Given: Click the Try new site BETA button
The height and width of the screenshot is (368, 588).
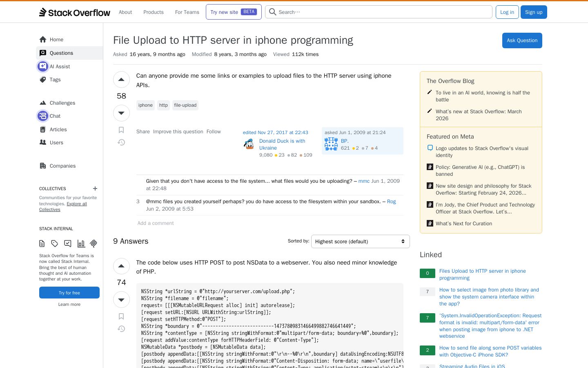Looking at the screenshot, I should coord(234,12).
